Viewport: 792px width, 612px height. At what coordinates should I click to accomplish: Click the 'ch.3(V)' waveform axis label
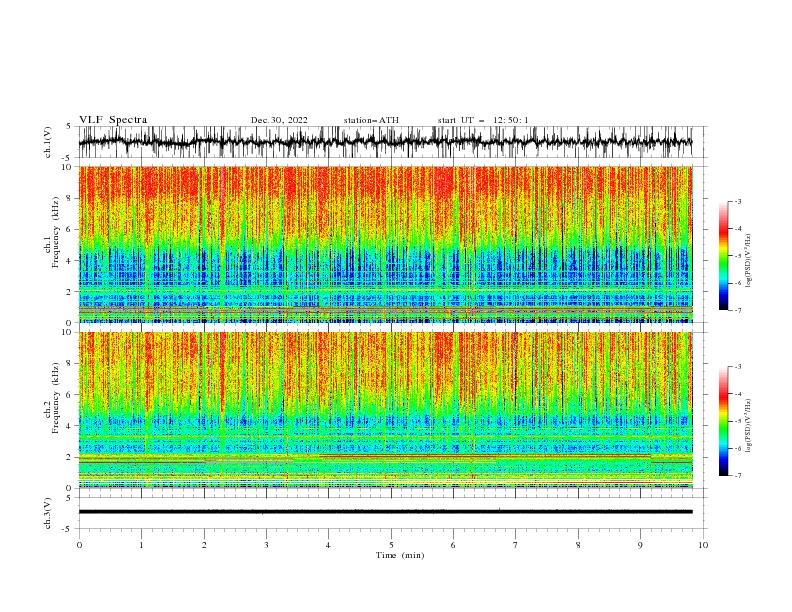click(x=48, y=513)
